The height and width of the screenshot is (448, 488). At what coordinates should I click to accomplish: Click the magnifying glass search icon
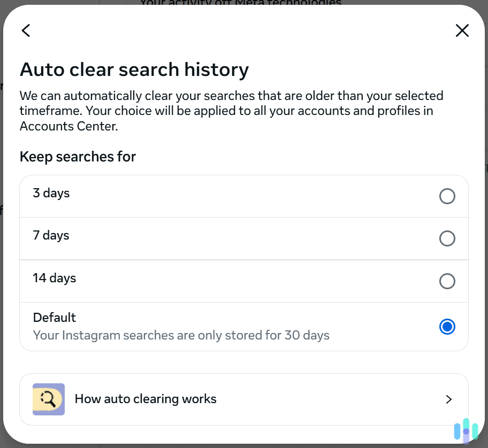pos(48,399)
